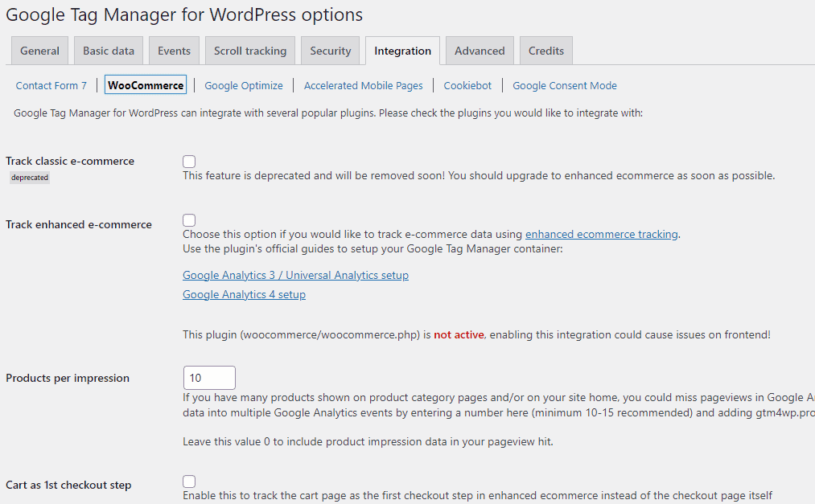The width and height of the screenshot is (815, 504).
Task: Go to the Scroll tracking tab
Action: click(250, 51)
